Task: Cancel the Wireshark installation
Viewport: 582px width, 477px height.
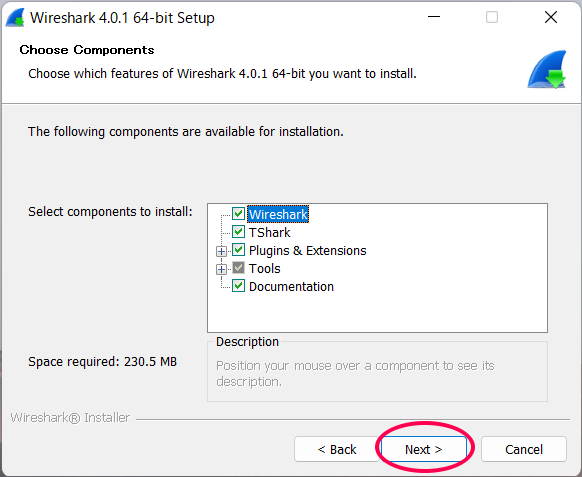Action: (524, 449)
